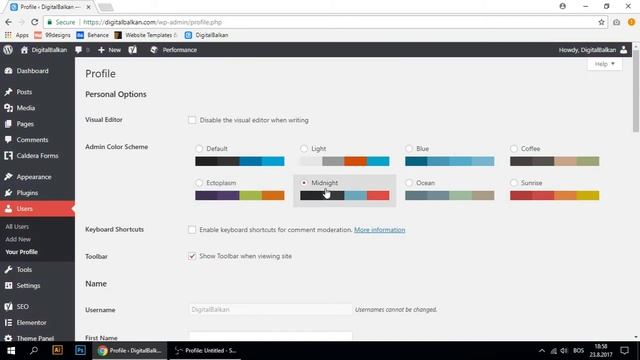Click the Users person icon
Image resolution: width=640 pixels, height=360 pixels.
tap(8, 209)
